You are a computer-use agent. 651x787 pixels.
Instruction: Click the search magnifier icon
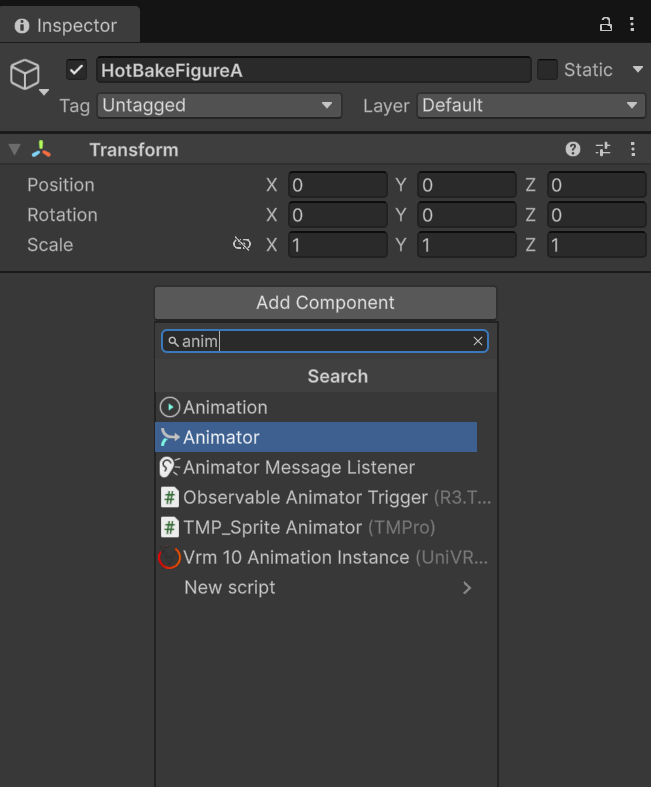coord(173,342)
